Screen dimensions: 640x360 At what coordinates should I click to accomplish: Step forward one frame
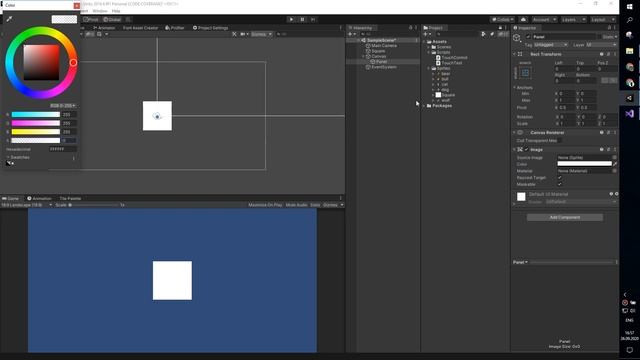313,19
